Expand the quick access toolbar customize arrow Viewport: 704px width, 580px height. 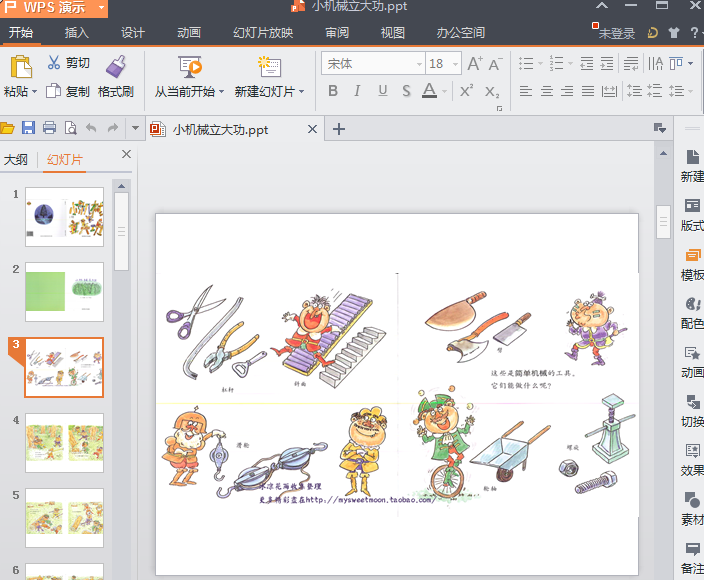point(135,128)
